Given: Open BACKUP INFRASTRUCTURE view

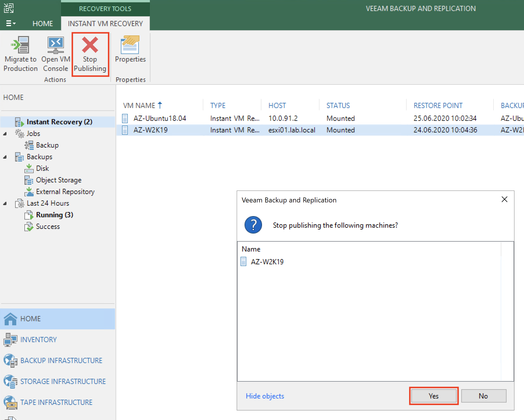Looking at the screenshot, I should 58,360.
